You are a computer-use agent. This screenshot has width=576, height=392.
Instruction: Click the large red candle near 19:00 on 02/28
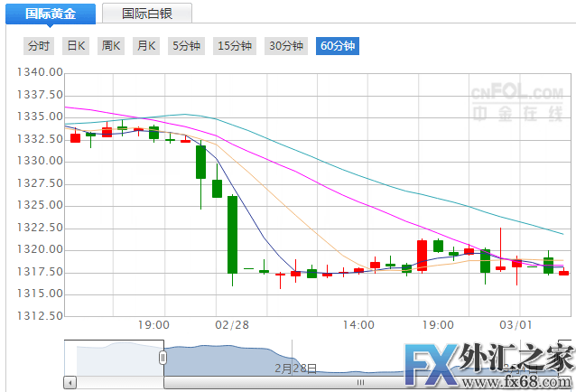pyautogui.click(x=423, y=256)
